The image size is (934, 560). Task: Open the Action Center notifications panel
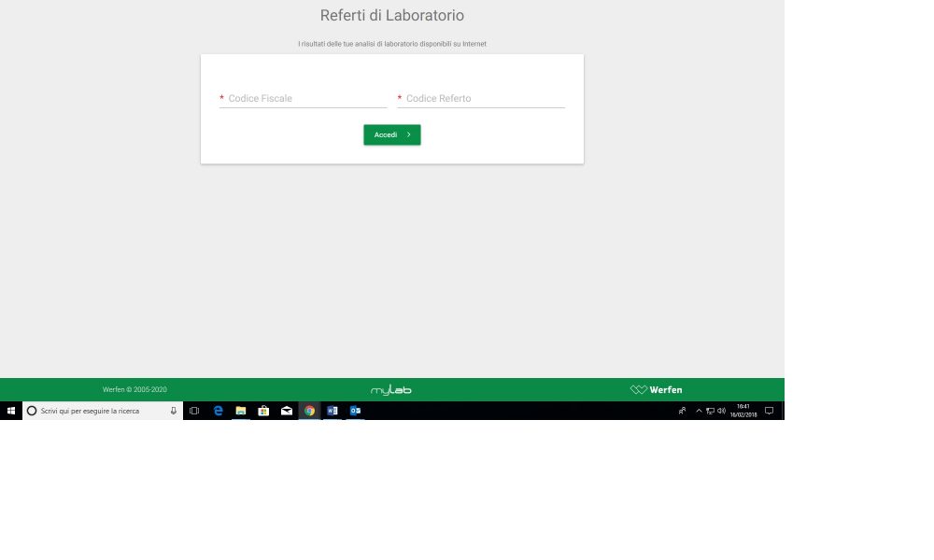768,411
